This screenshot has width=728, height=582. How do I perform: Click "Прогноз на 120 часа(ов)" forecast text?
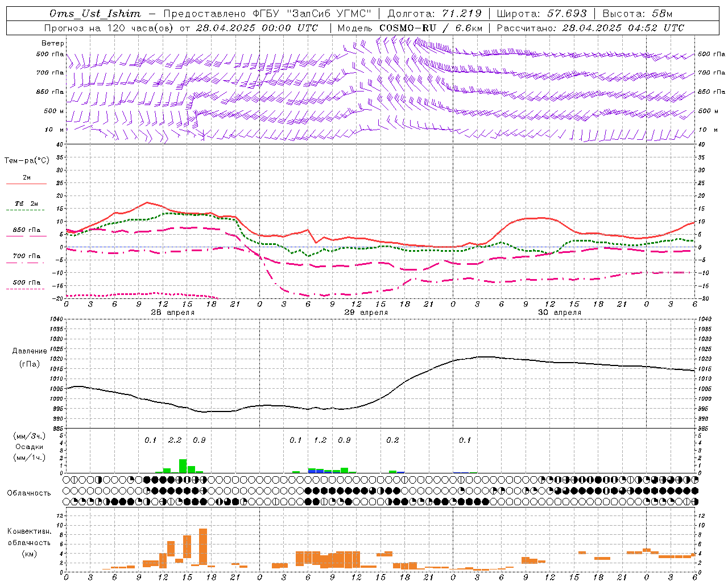tap(109, 28)
